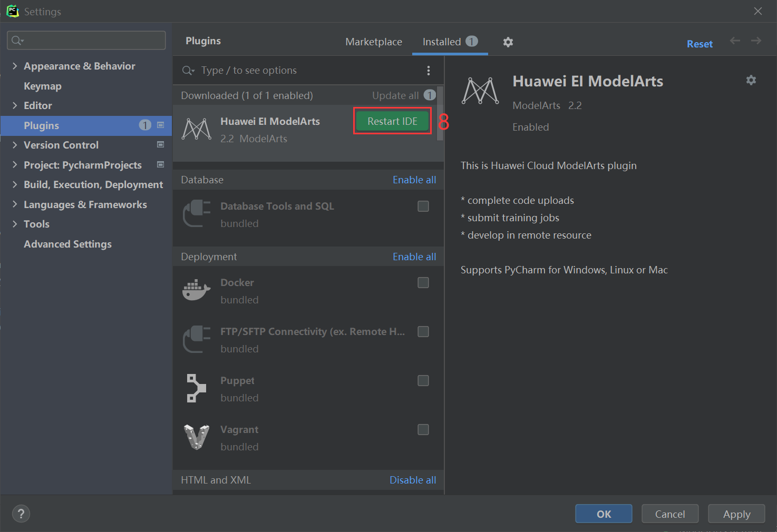Screen dimensions: 777x532
Task: Navigate forward with the right arrow
Action: 756,41
